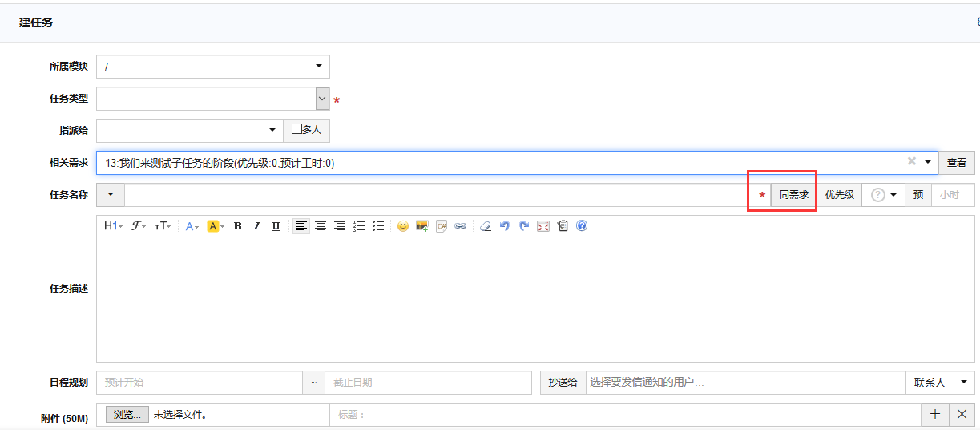Open the H1 heading format menu
Viewport: 980px width, 430px height.
tap(113, 226)
